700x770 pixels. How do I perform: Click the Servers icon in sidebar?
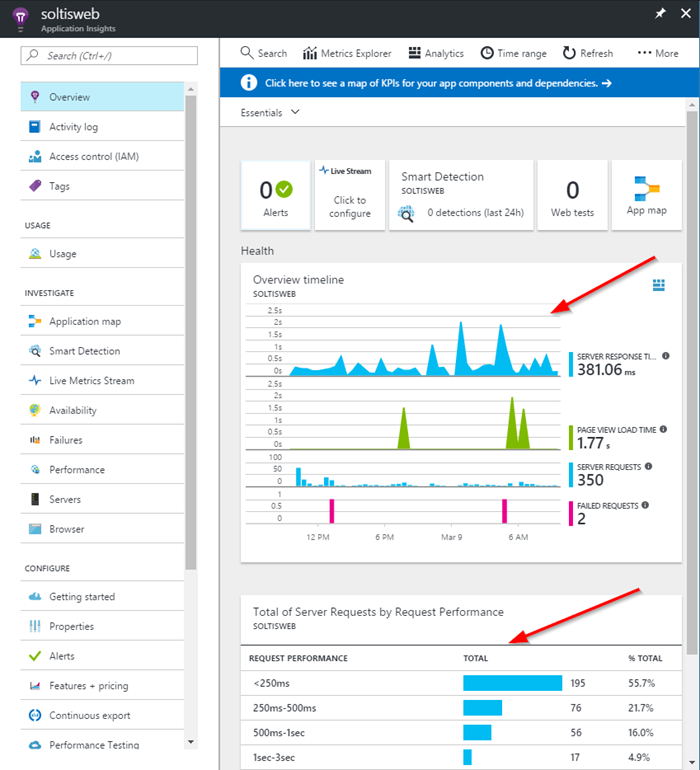tap(35, 499)
